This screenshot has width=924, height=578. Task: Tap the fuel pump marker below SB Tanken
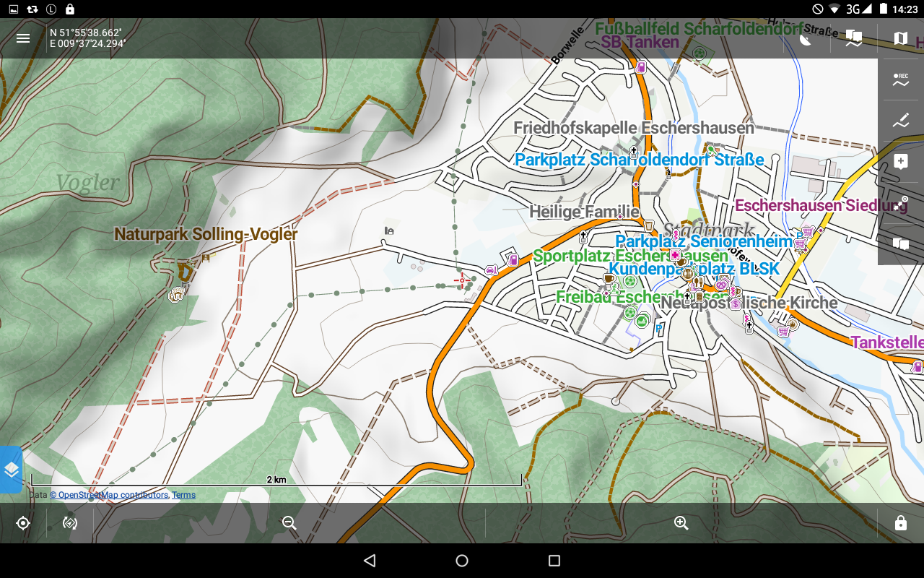pyautogui.click(x=640, y=67)
